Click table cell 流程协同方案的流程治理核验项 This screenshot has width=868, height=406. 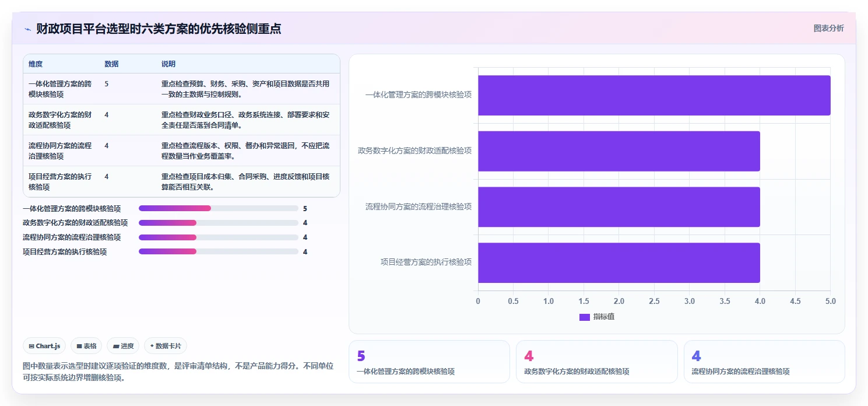pos(61,150)
